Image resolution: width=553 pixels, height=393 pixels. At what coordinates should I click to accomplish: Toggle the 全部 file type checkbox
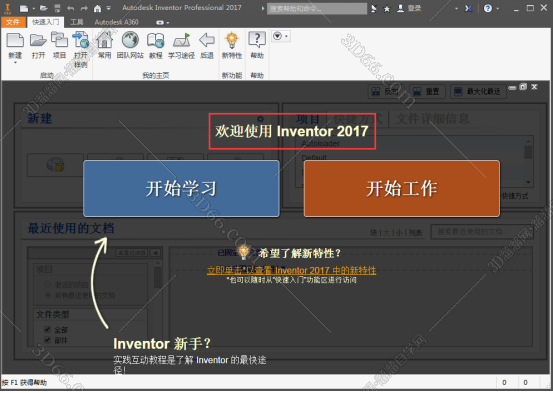47,329
